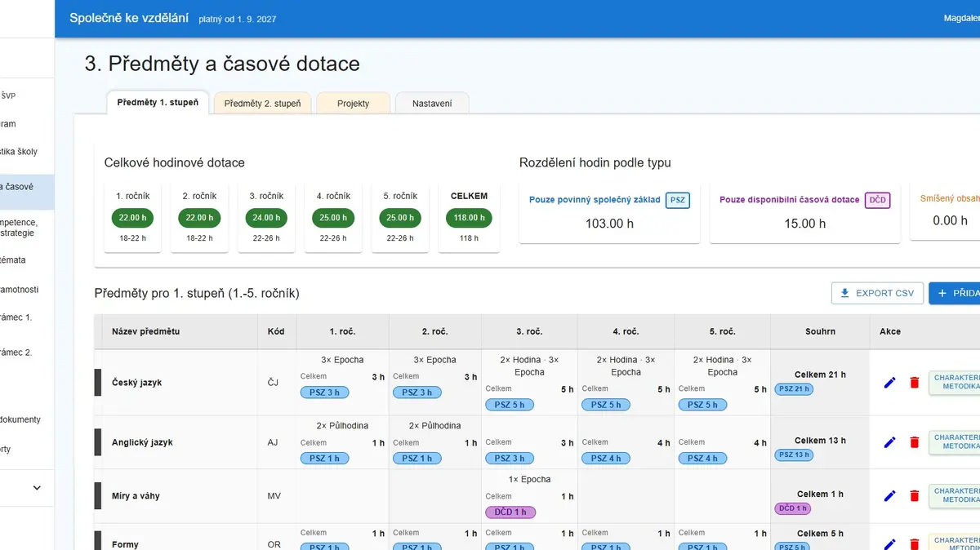Click the plus icon on the Přidat button
This screenshot has height=550, width=980.
(942, 293)
